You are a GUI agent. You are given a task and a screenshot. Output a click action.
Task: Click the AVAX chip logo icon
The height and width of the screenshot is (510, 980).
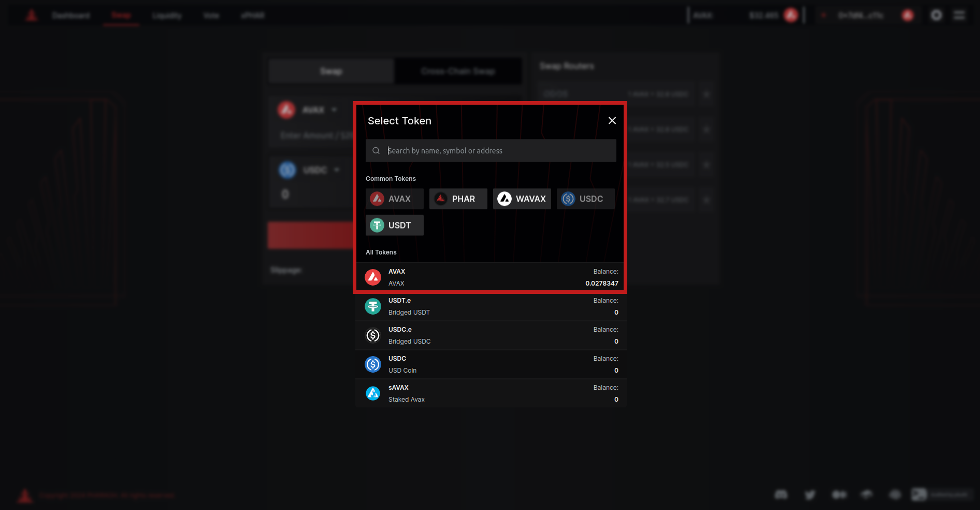[377, 199]
